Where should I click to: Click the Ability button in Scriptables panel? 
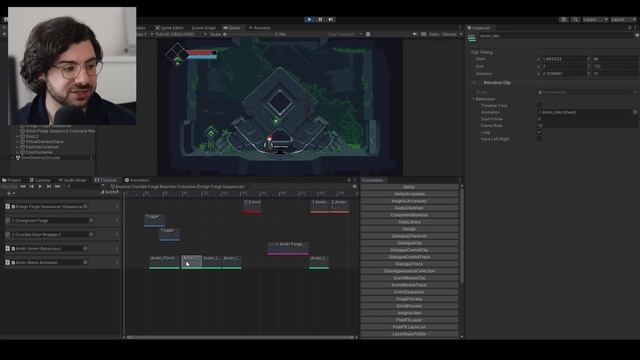tap(409, 187)
